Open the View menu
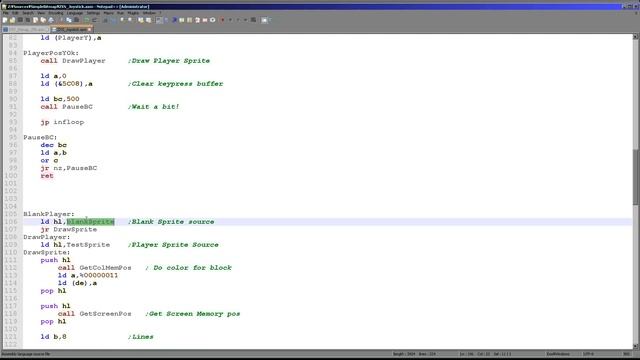The image size is (640, 360). (x=41, y=13)
